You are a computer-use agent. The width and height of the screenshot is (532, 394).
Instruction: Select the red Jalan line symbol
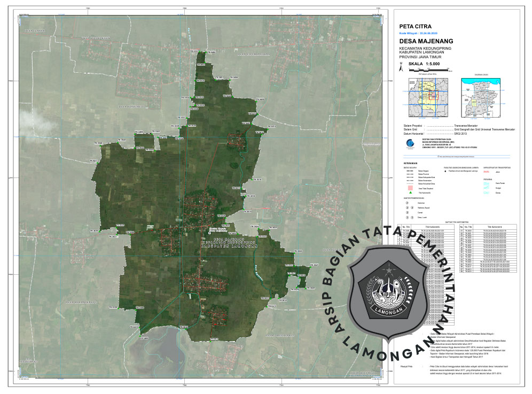pos(487,173)
